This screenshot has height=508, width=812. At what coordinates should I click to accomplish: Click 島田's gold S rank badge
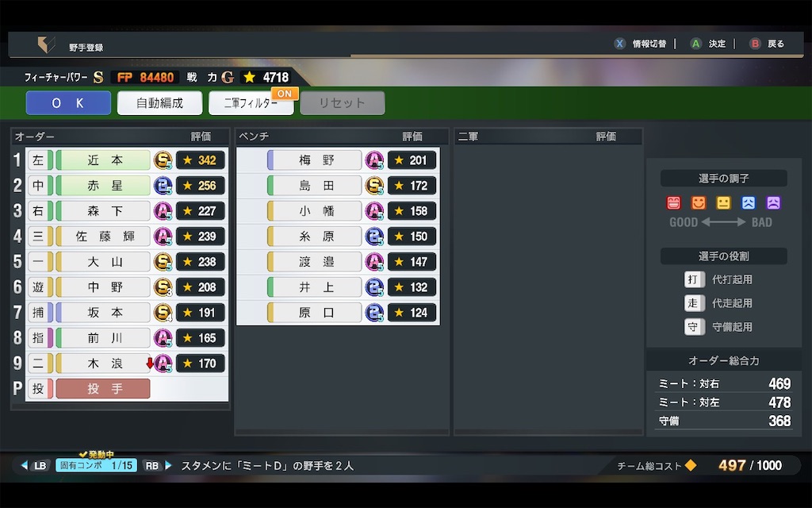374,186
